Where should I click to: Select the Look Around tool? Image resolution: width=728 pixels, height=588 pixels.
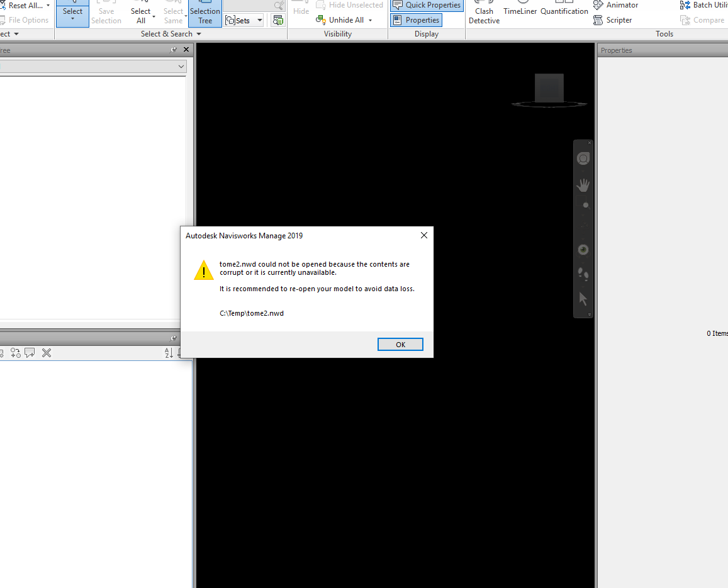(583, 250)
